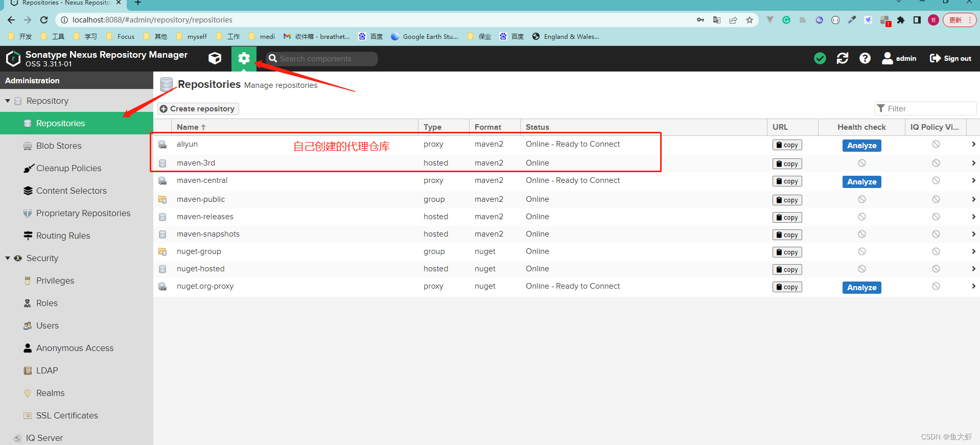The image size is (980, 445).
Task: Analyze the maven-central repository health
Action: click(x=861, y=182)
